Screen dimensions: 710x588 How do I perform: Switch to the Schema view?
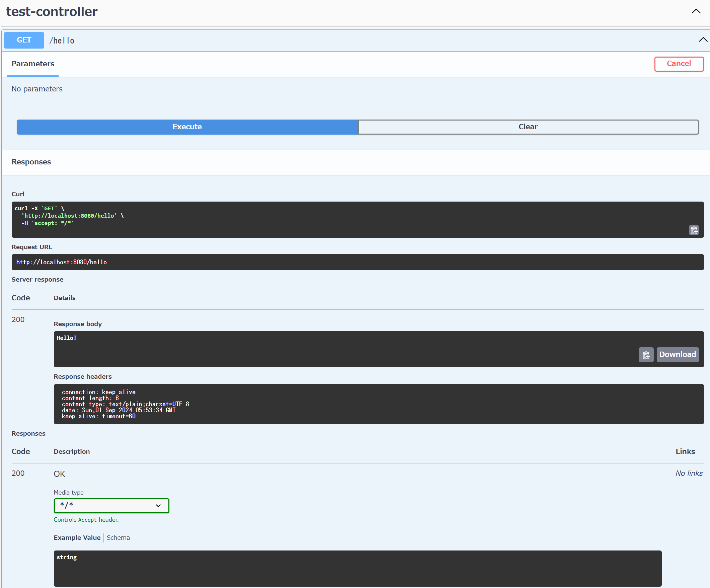coord(118,538)
